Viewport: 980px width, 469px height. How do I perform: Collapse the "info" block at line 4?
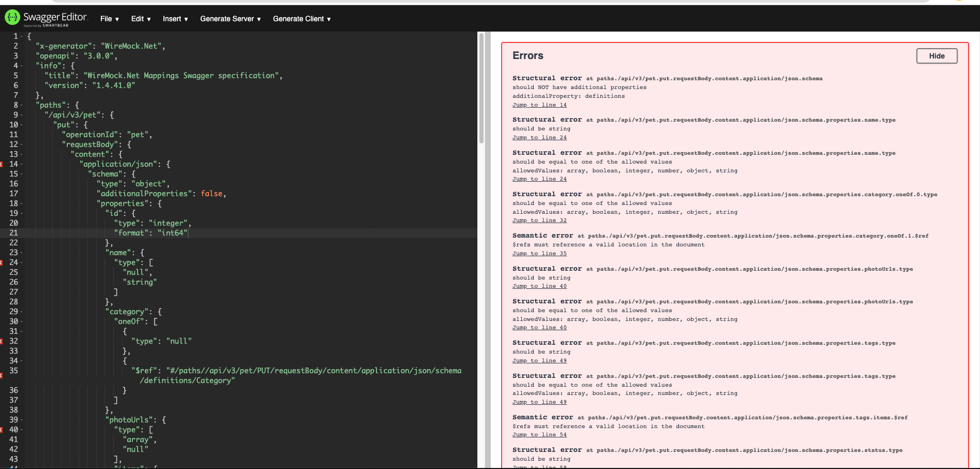[x=22, y=66]
